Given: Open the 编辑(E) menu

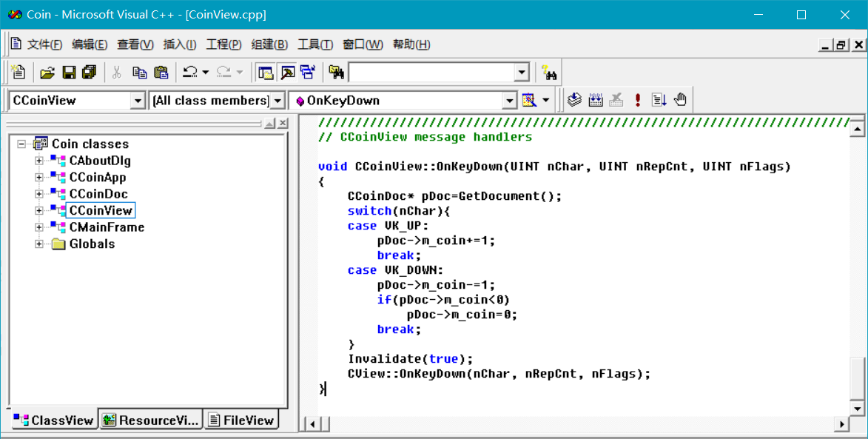Looking at the screenshot, I should [90, 45].
